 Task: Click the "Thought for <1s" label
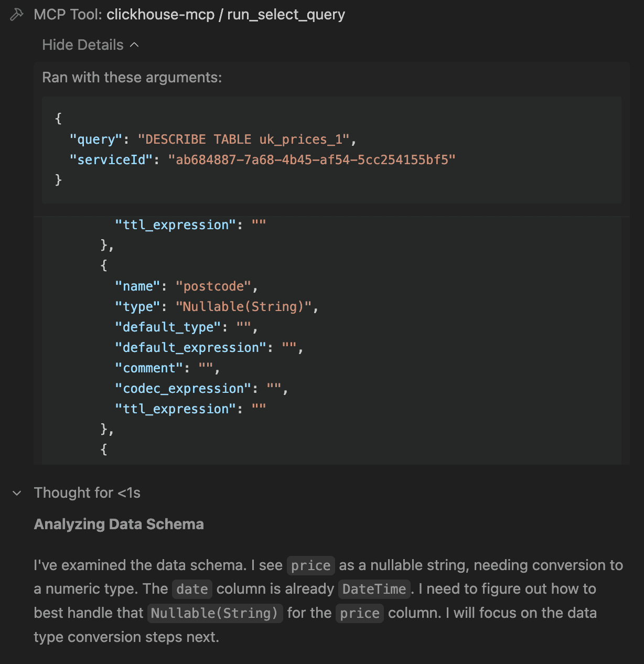[87, 493]
